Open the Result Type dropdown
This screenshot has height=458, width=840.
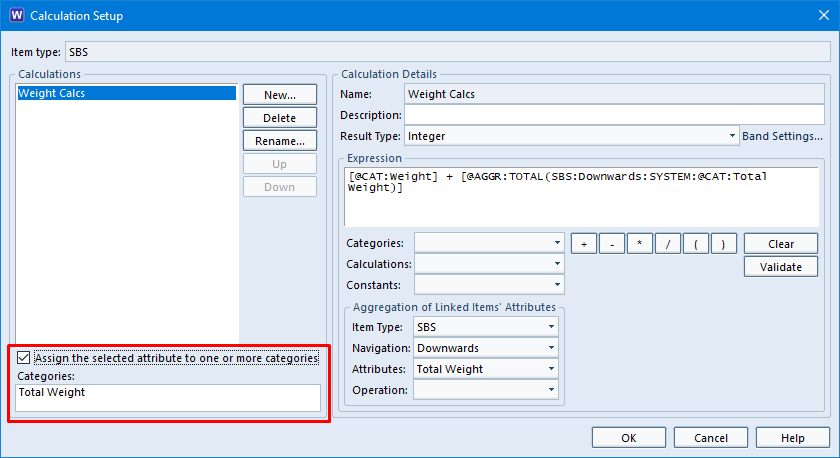point(572,136)
